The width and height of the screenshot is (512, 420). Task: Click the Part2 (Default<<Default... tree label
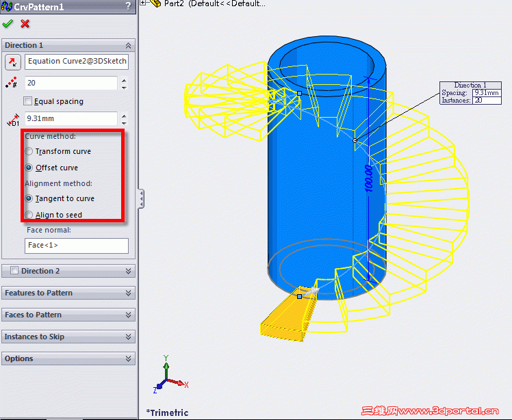pos(214,3)
